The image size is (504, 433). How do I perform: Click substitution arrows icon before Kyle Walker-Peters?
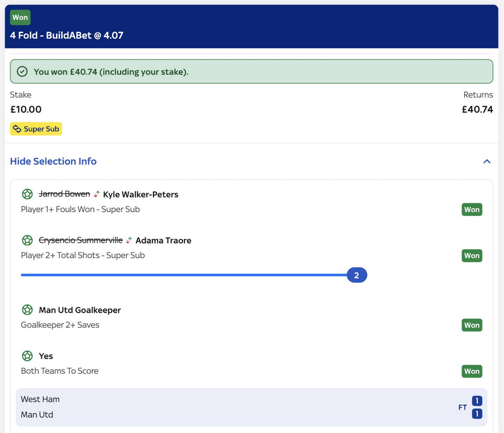coord(97,194)
